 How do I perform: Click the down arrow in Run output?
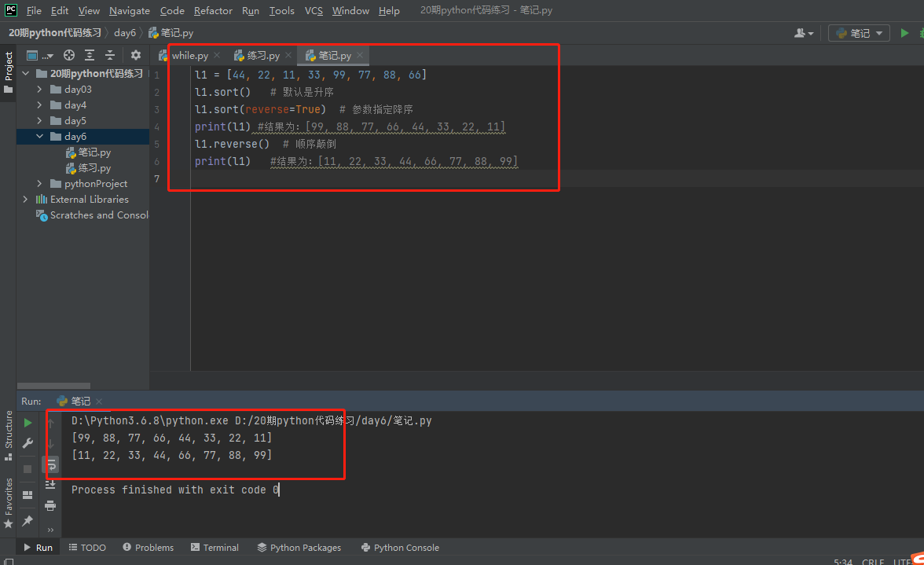pyautogui.click(x=50, y=443)
